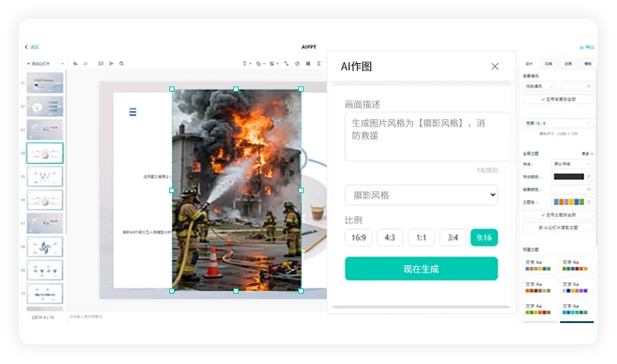Screen dimensions: 617x364
Task: Select the 9:16 aspect ratio
Action: (x=484, y=238)
